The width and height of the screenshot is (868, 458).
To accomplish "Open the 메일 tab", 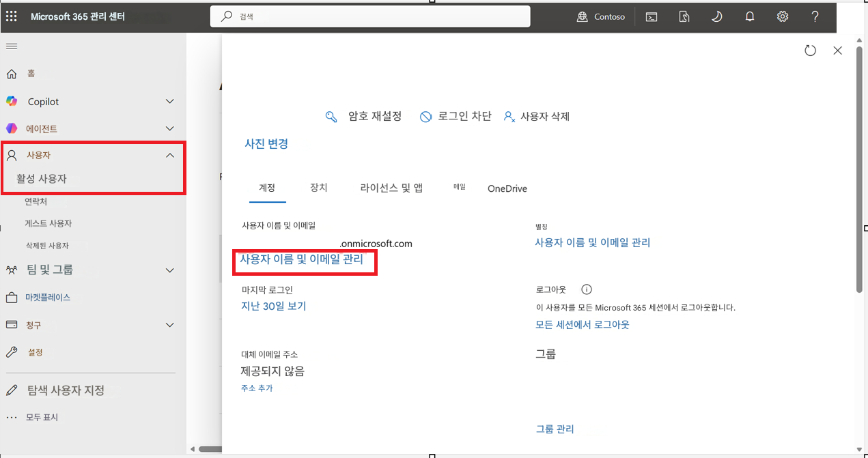I will click(x=460, y=186).
